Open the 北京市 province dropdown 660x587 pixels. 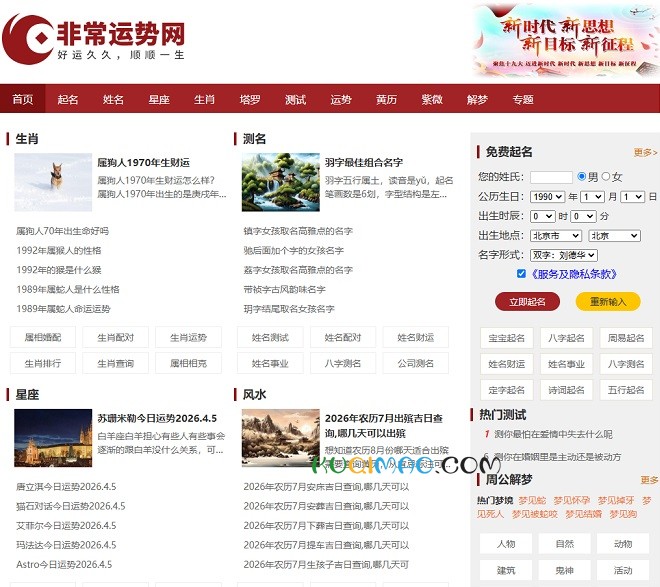[556, 236]
